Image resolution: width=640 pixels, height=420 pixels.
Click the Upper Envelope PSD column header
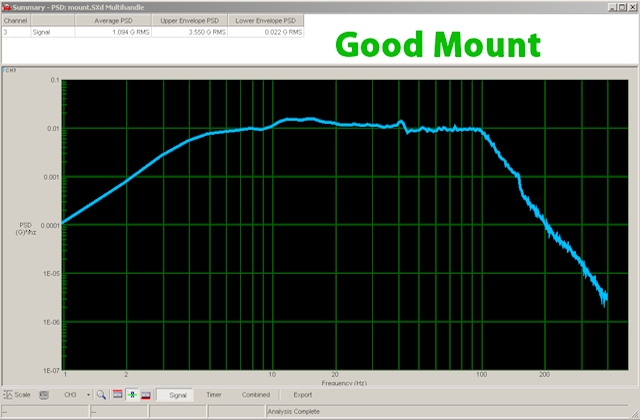(x=190, y=20)
